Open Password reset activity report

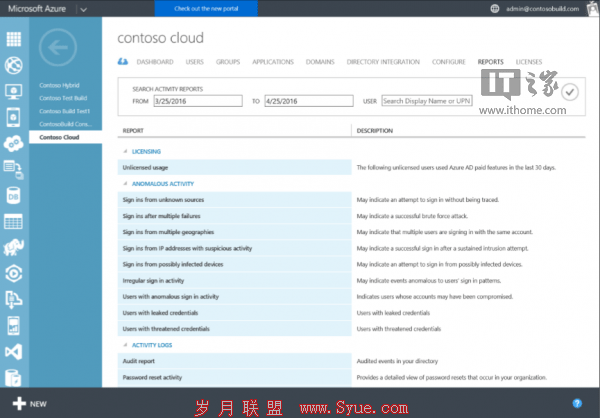point(235,377)
